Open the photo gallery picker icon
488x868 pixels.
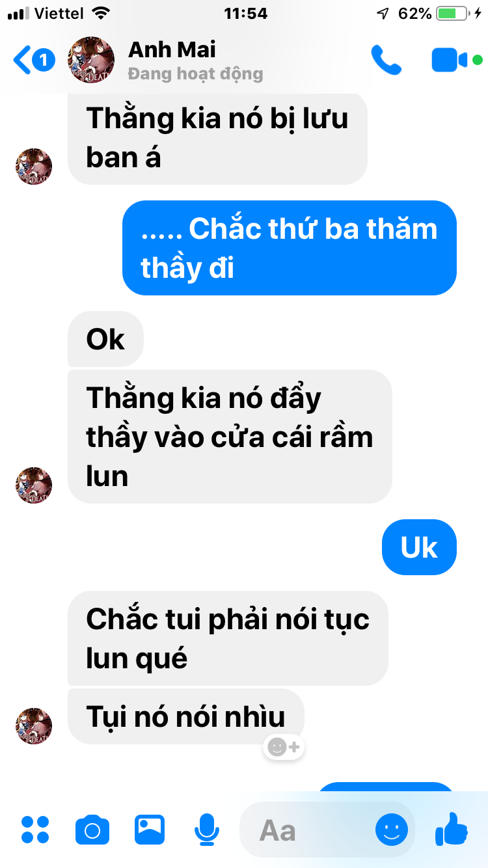[150, 830]
